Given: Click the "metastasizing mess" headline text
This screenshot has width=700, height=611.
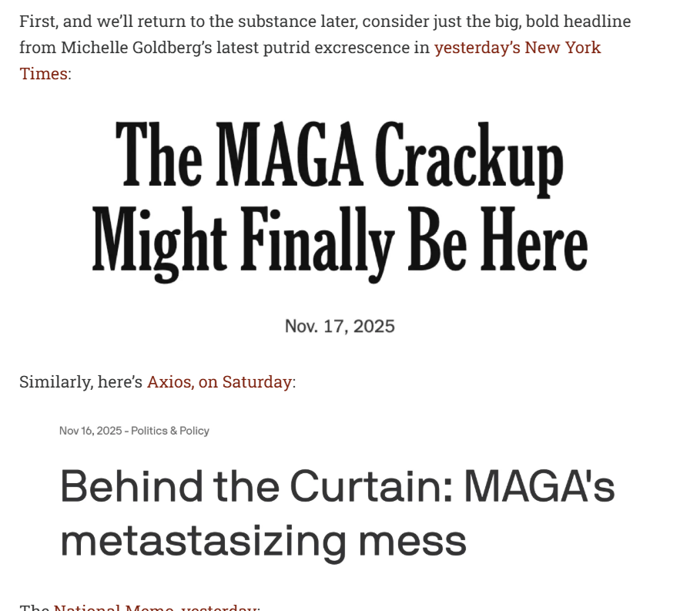Looking at the screenshot, I should (263, 540).
